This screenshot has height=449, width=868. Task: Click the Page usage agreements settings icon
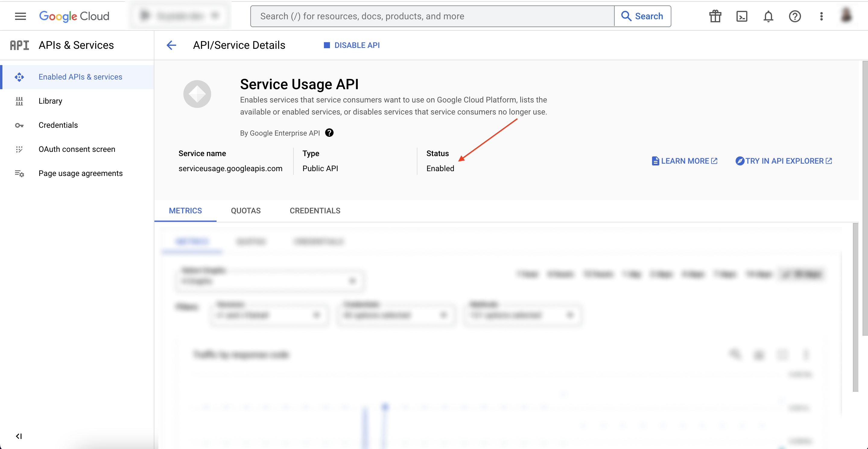[19, 173]
